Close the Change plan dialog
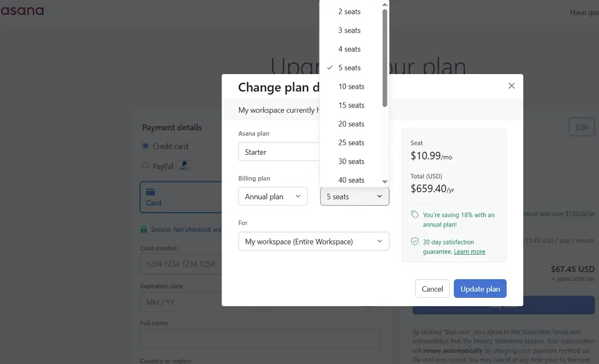 coord(512,86)
